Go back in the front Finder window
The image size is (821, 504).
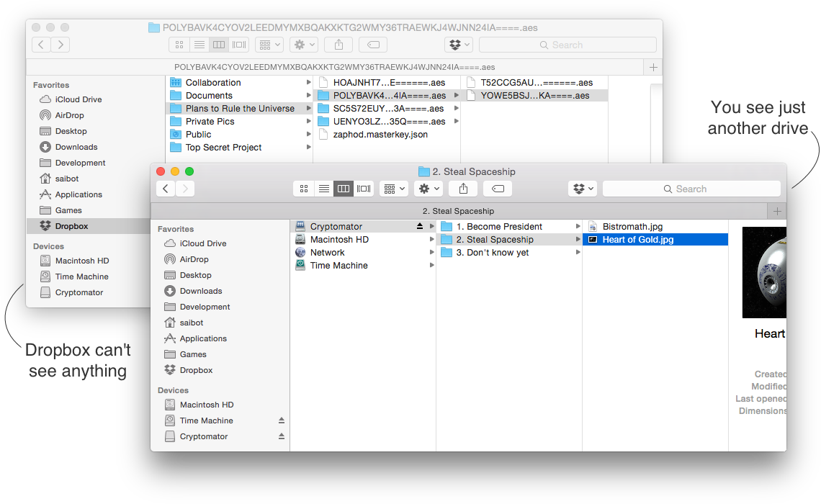point(166,189)
